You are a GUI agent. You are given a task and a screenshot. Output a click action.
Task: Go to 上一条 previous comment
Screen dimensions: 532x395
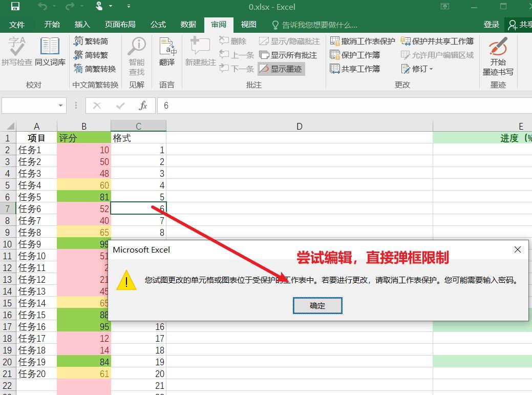point(237,55)
